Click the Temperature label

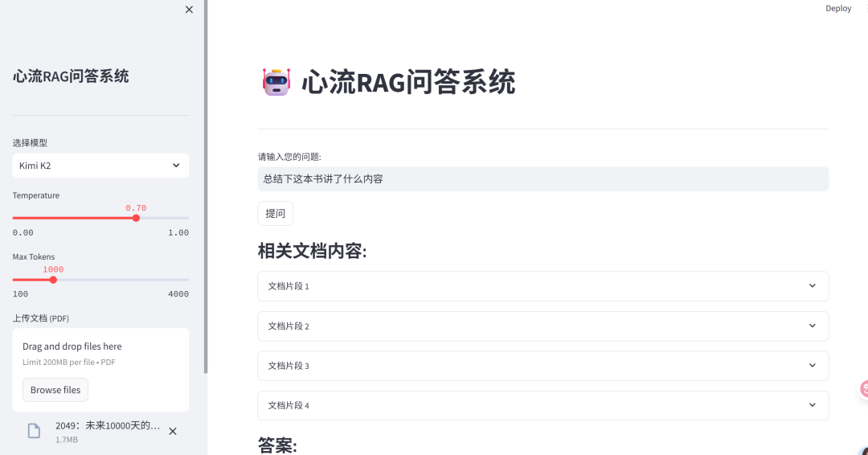(x=36, y=195)
